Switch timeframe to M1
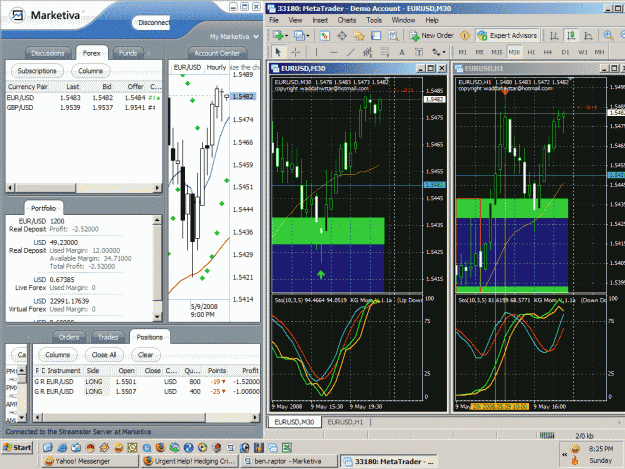Viewport: 625px width, 469px height. coord(462,52)
